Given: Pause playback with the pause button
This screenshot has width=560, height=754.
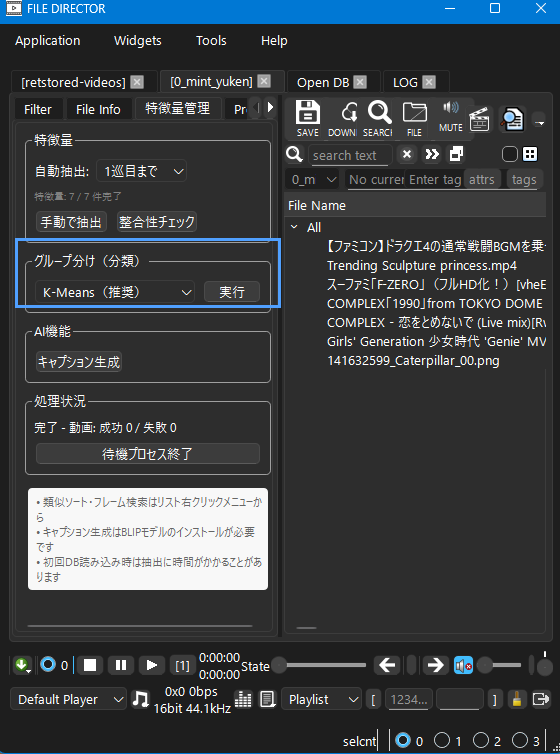Looking at the screenshot, I should [121, 665].
